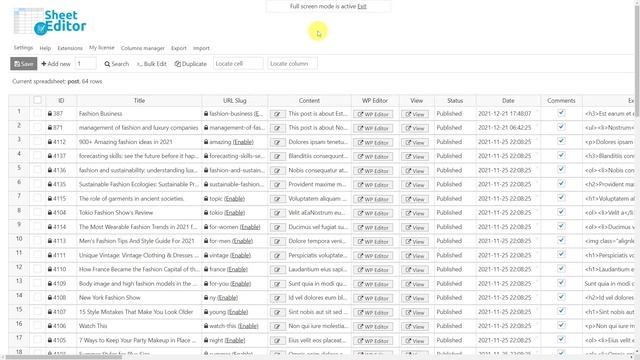
Task: Open content editor for New York Fashion Show
Action: (277, 298)
